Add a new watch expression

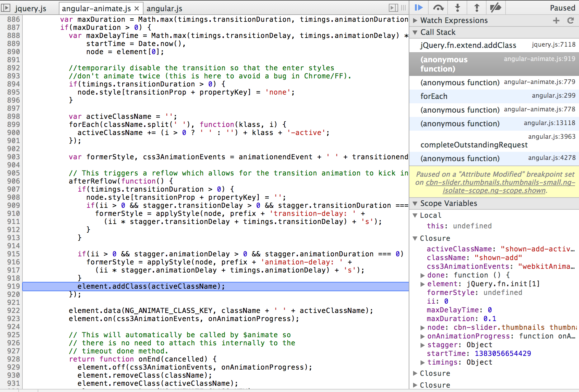pyautogui.click(x=556, y=21)
